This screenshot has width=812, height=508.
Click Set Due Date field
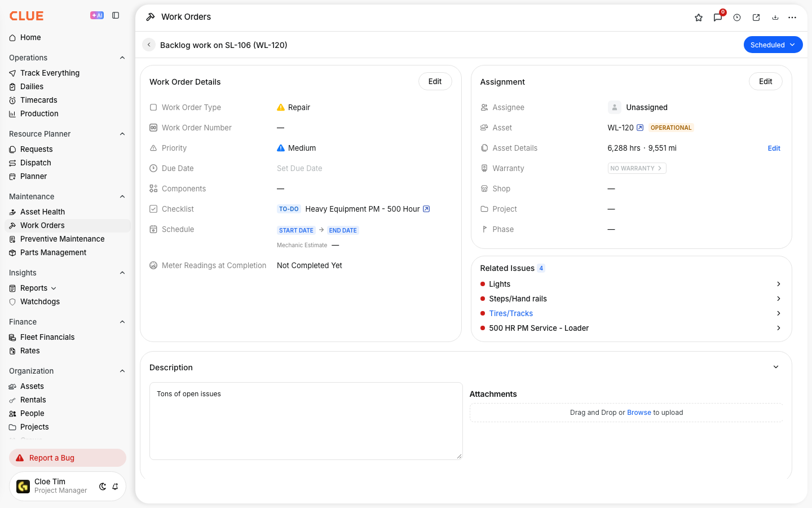pos(299,168)
